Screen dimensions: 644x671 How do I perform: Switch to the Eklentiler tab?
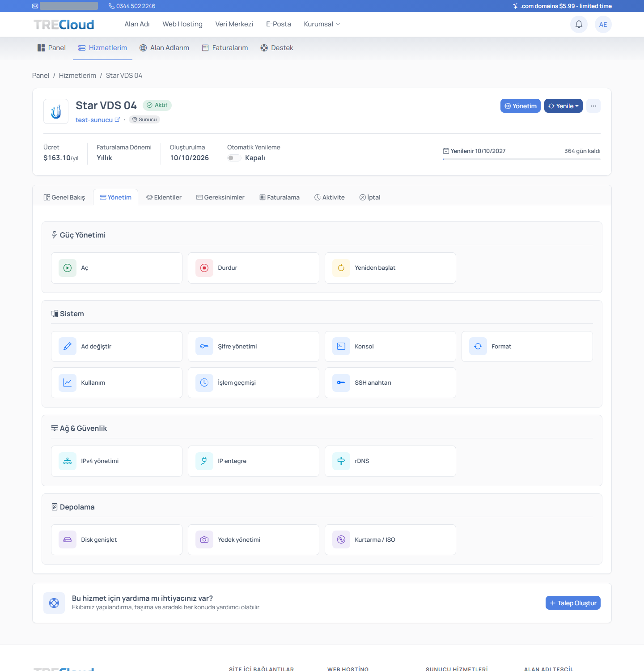(164, 197)
